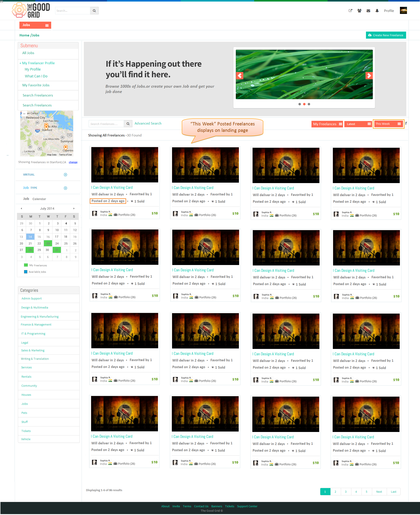The height and width of the screenshot is (515, 420).
Task: Go to page 3 of results
Action: [x=346, y=492]
